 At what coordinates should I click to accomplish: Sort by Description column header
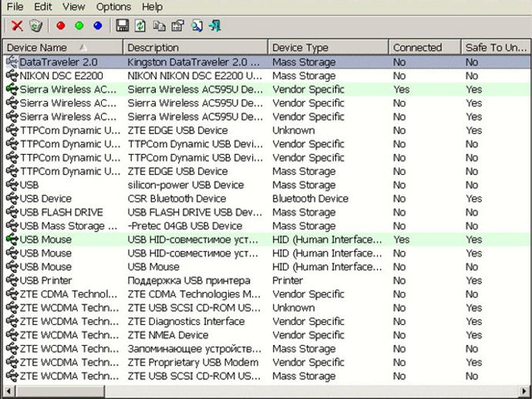[x=195, y=48]
